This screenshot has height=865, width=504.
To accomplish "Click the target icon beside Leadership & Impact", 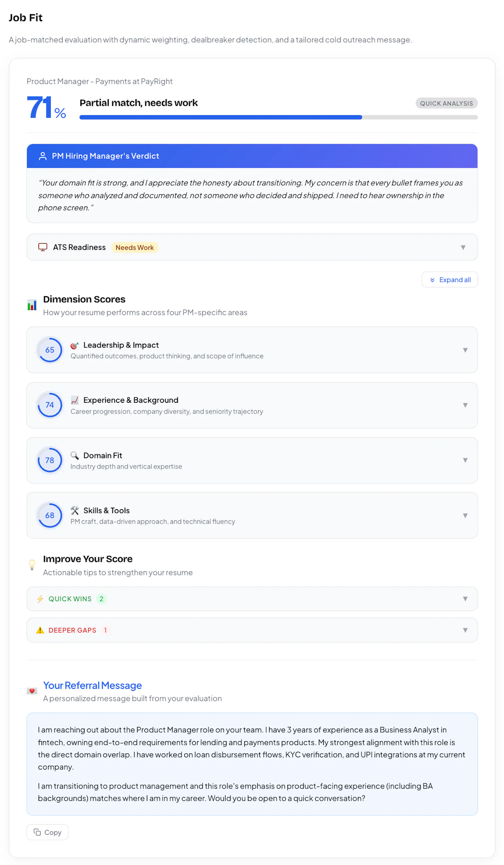I will coord(74,345).
